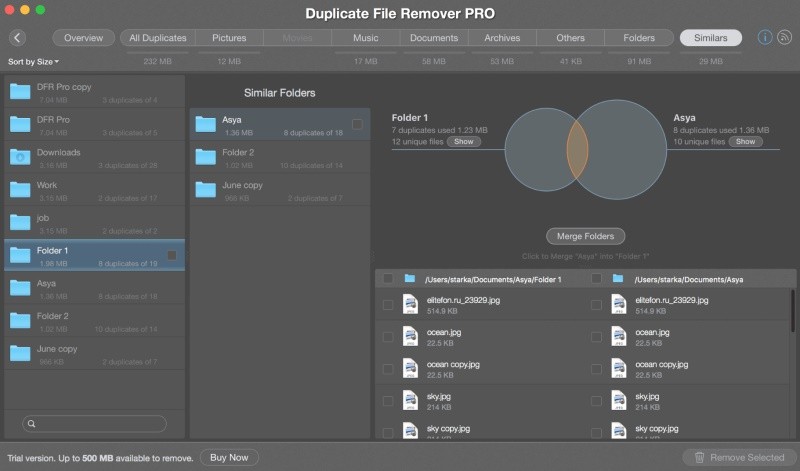Viewport: 800px width, 471px height.
Task: Click the Buy Now button
Action: [x=229, y=458]
